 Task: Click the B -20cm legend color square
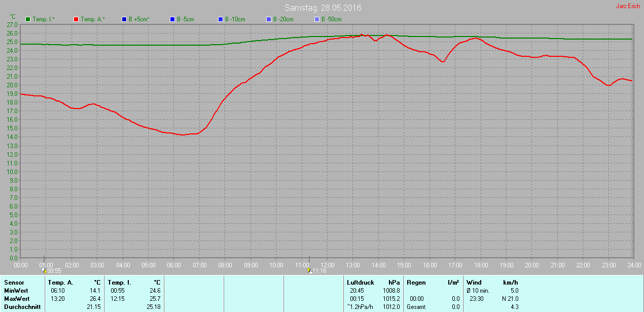click(269, 19)
